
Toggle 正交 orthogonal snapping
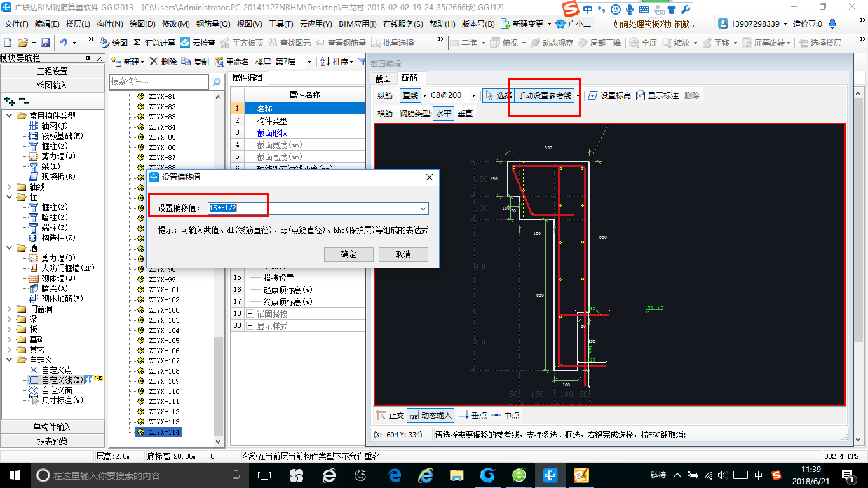click(390, 415)
